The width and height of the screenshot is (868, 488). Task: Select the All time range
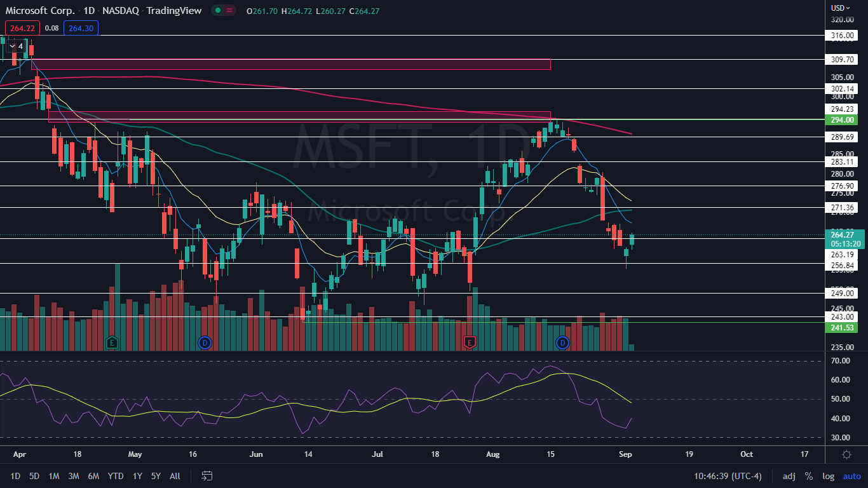tap(175, 476)
